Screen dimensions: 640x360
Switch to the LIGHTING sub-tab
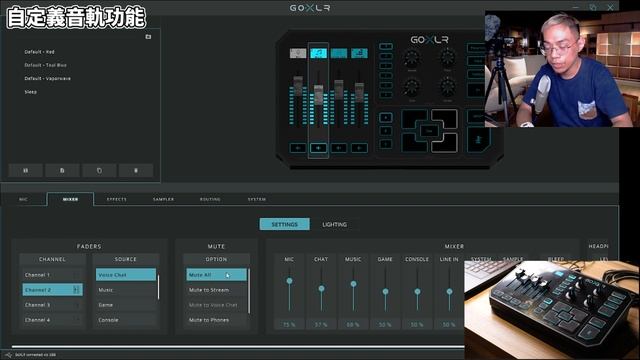click(335, 224)
